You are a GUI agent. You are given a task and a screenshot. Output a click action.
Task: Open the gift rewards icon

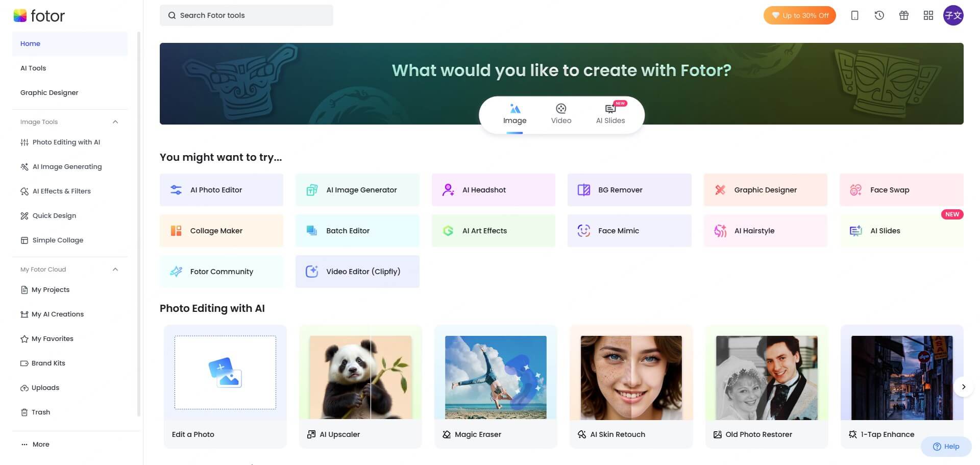pyautogui.click(x=903, y=15)
